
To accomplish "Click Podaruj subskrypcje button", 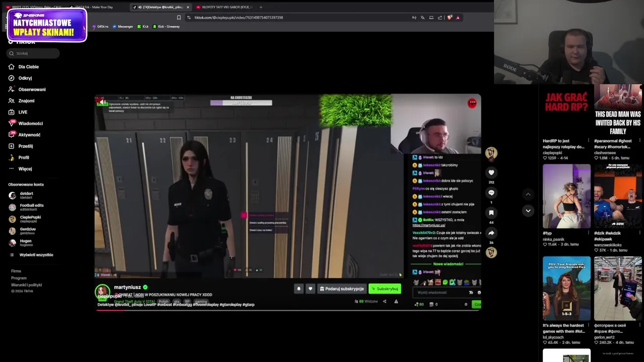I will [x=342, y=289].
